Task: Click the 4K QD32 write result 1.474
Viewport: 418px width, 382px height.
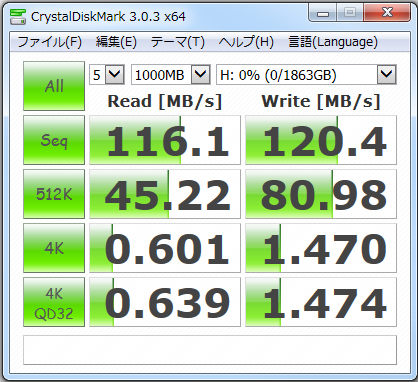Action: (321, 302)
